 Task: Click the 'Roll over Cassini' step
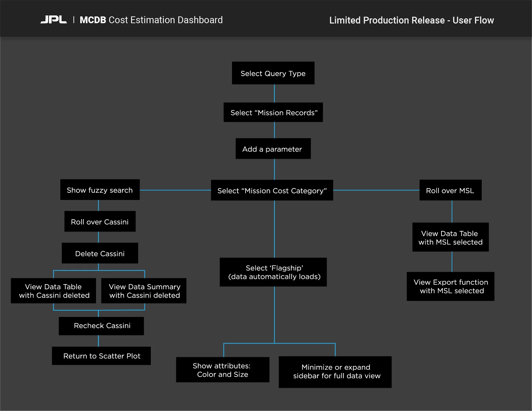pos(100,222)
